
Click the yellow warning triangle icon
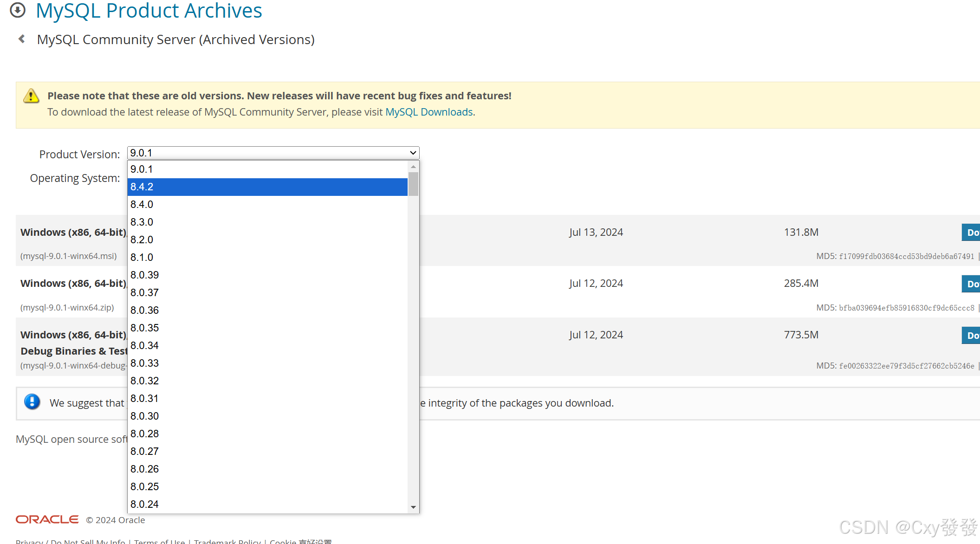click(x=31, y=96)
